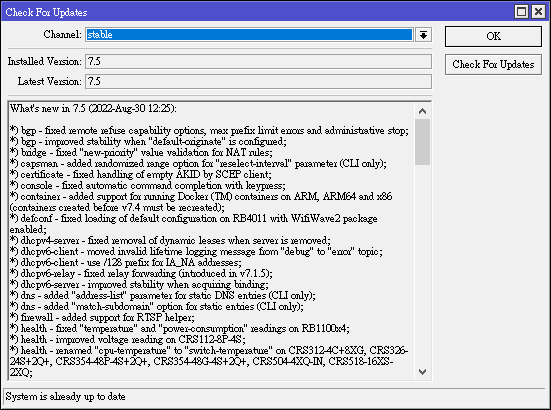
Task: Click the dns "match-subdomain" option line
Action: tap(157, 306)
